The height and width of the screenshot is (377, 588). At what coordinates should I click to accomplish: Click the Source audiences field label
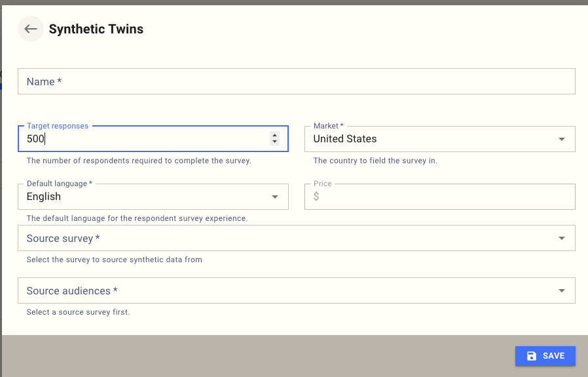coord(72,291)
